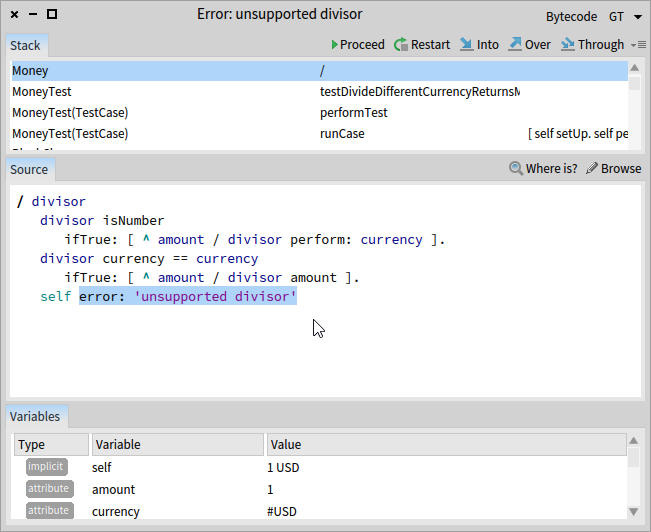Close the debugger window
This screenshot has height=532, width=651.
[15, 15]
